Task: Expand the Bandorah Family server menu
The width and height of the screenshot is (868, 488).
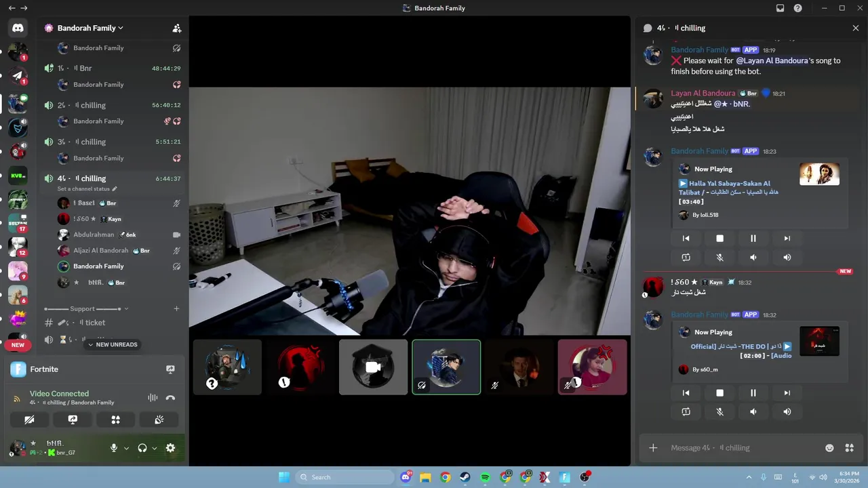Action: tap(90, 28)
